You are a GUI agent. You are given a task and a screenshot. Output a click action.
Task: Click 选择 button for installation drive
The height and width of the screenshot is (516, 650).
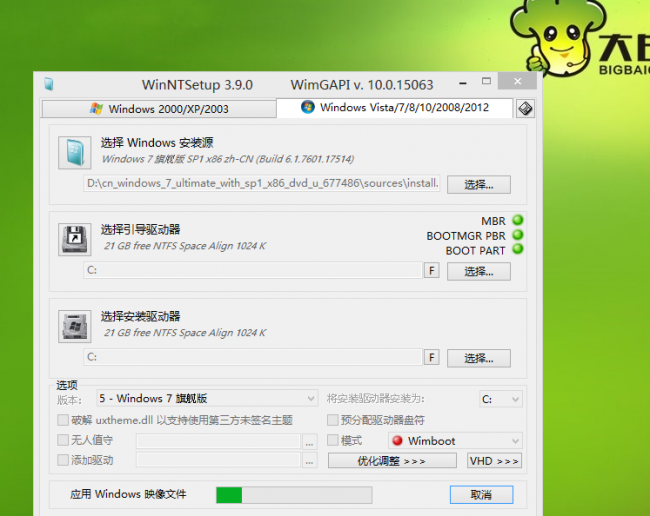pos(479,358)
